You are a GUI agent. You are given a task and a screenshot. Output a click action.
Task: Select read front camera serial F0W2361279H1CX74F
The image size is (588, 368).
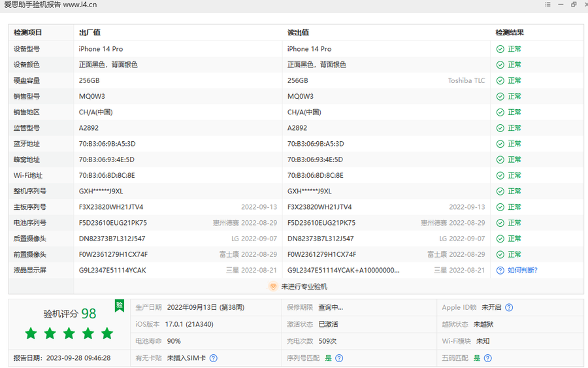[321, 254]
